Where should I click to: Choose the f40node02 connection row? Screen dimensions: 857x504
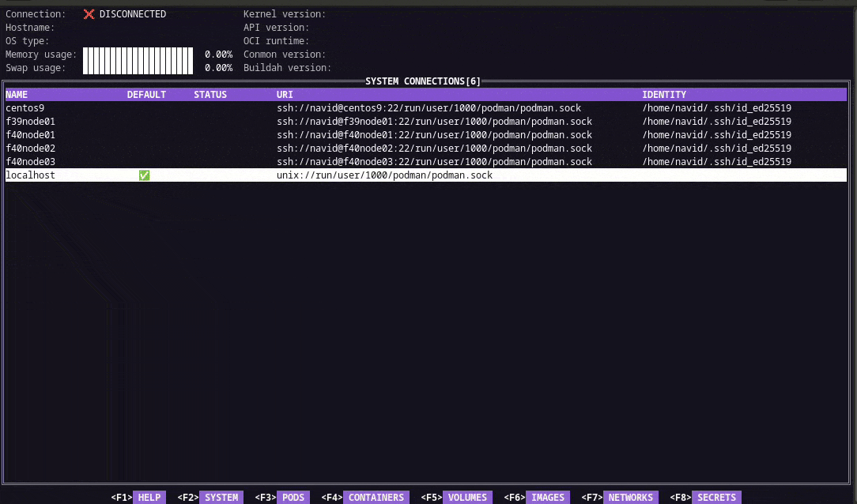coord(426,148)
